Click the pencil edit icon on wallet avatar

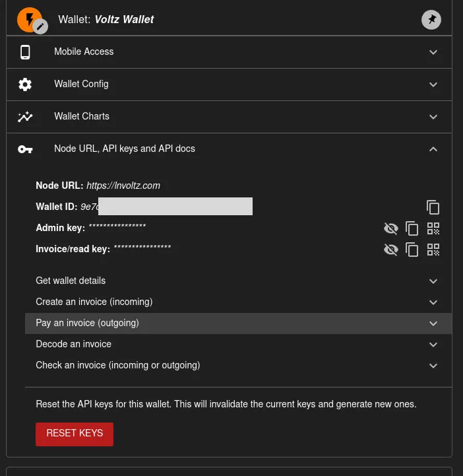[41, 26]
